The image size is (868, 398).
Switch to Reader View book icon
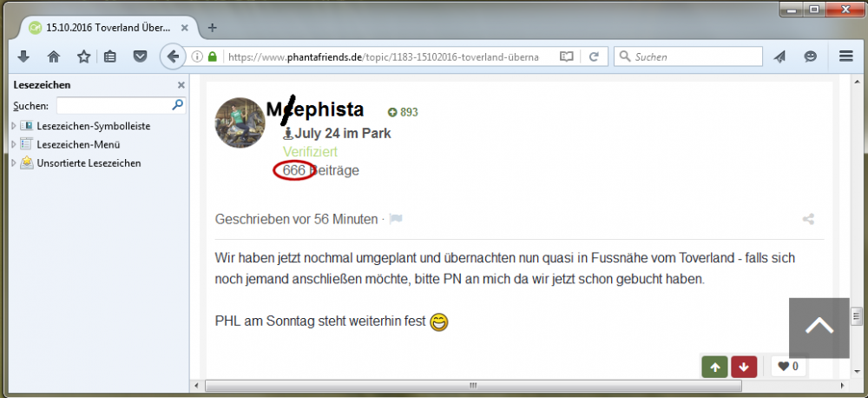coord(566,56)
